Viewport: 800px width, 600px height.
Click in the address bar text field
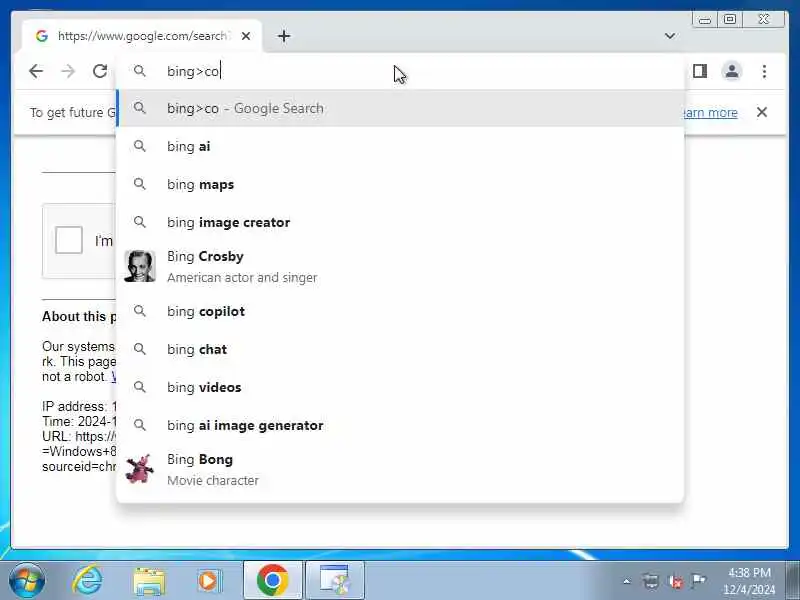(401, 71)
